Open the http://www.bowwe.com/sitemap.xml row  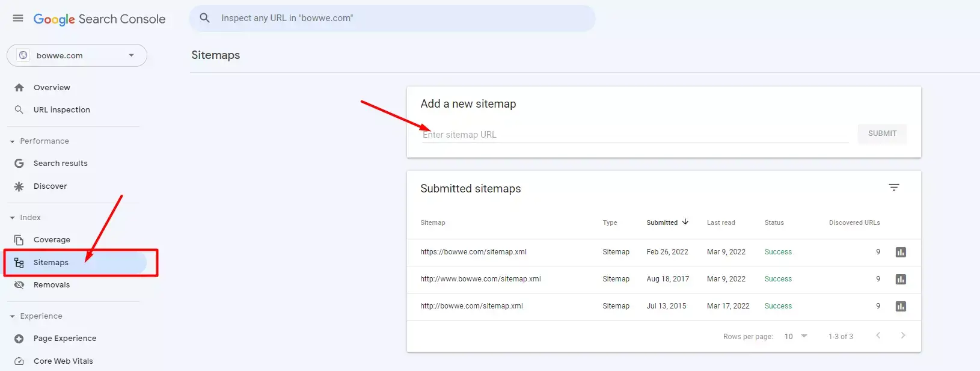pyautogui.click(x=664, y=280)
